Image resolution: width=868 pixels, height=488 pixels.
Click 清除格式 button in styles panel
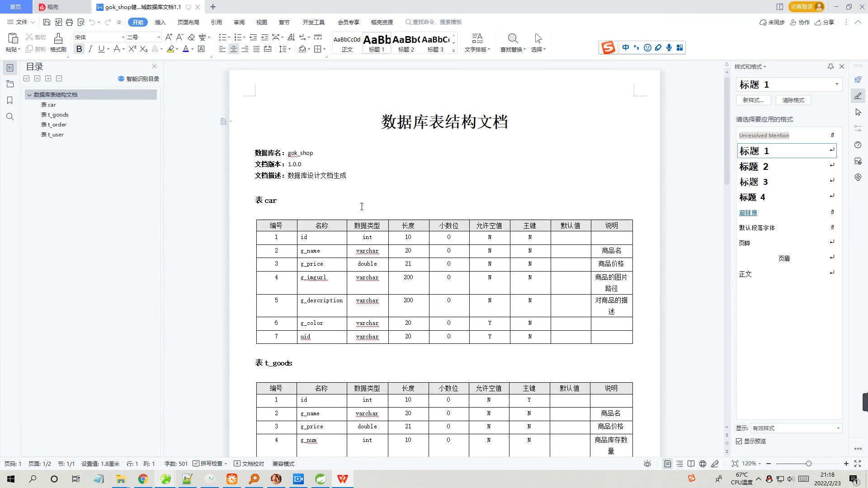click(793, 100)
